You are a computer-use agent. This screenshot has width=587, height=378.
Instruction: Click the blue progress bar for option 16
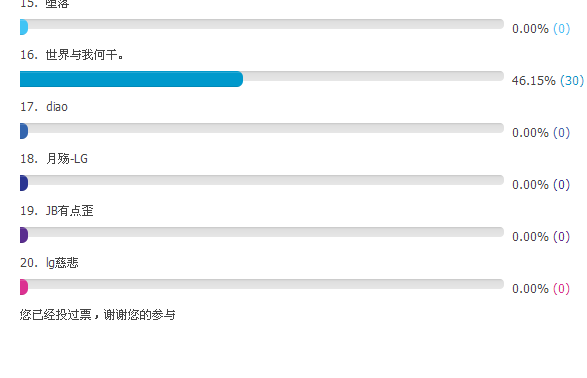(131, 79)
